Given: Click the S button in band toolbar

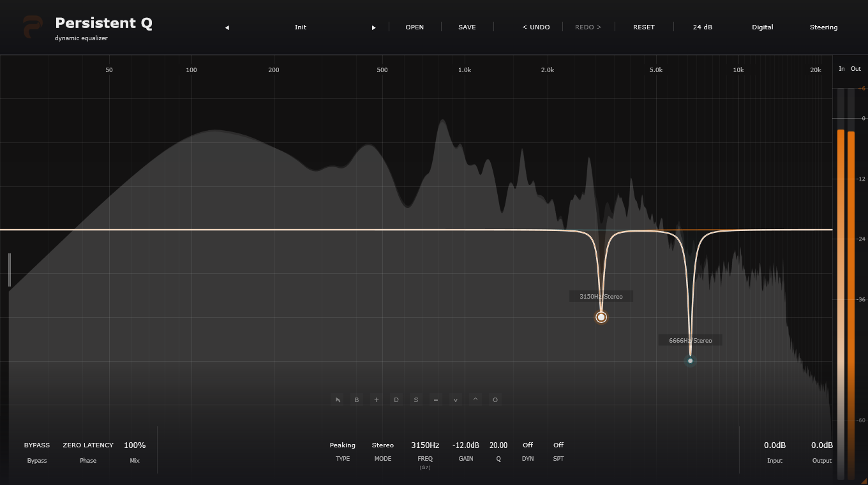Looking at the screenshot, I should click(416, 400).
